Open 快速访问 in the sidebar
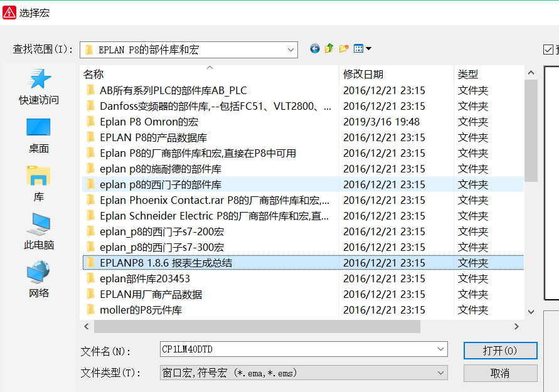 click(39, 87)
